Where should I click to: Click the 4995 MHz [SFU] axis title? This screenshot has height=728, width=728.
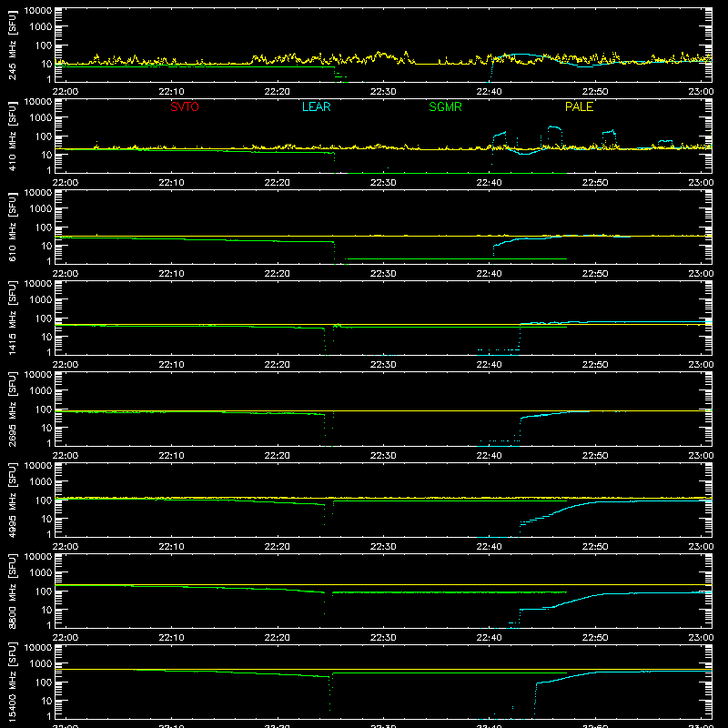(12, 500)
